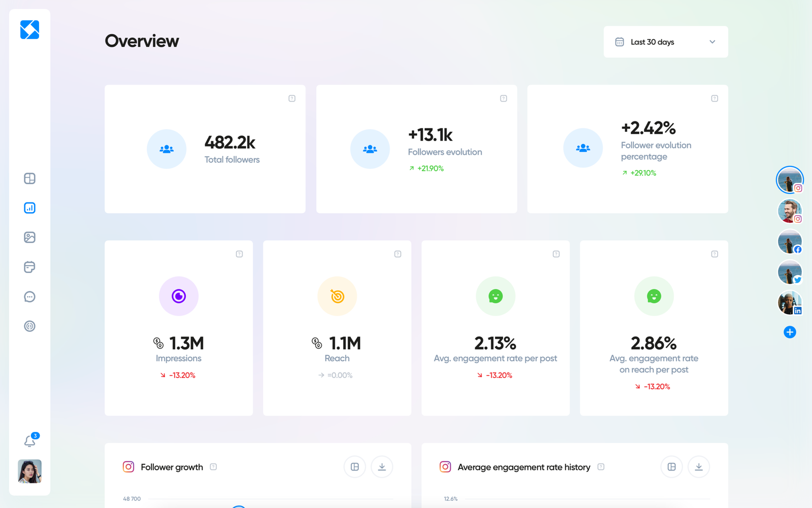812x508 pixels.
Task: Expand the help tooltip on Total followers card
Action: click(x=292, y=98)
